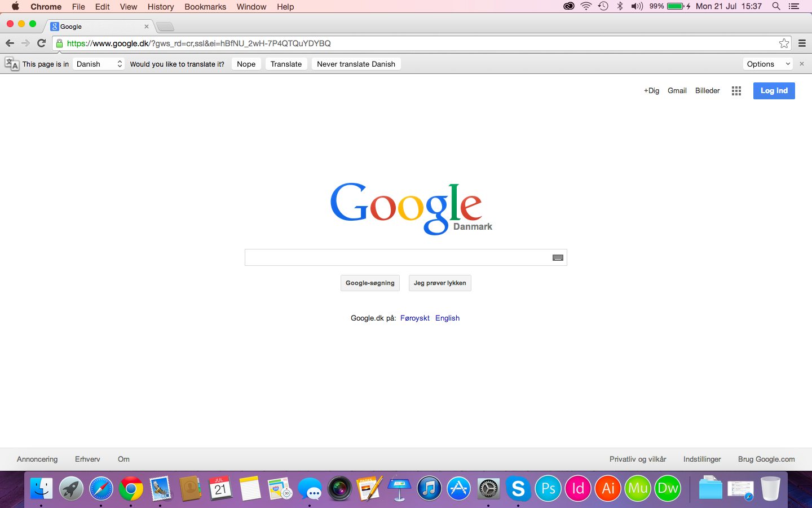
Task: Open the Help menu
Action: pyautogui.click(x=285, y=7)
